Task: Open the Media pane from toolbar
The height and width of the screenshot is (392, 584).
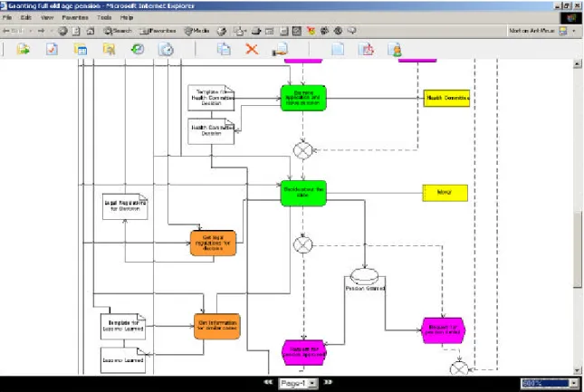Action: [x=197, y=31]
